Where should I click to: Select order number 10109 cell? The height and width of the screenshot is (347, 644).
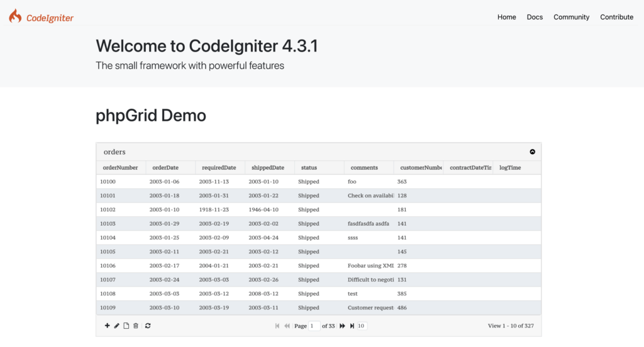pyautogui.click(x=121, y=307)
